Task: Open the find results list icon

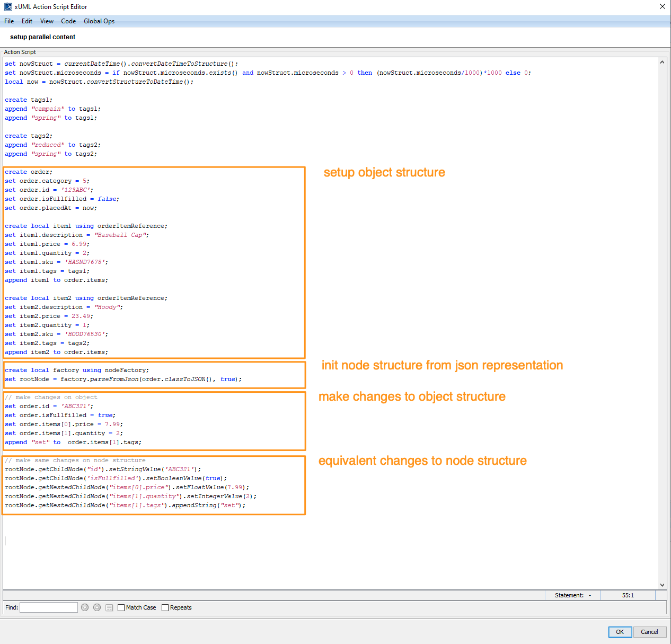Action: pos(109,607)
